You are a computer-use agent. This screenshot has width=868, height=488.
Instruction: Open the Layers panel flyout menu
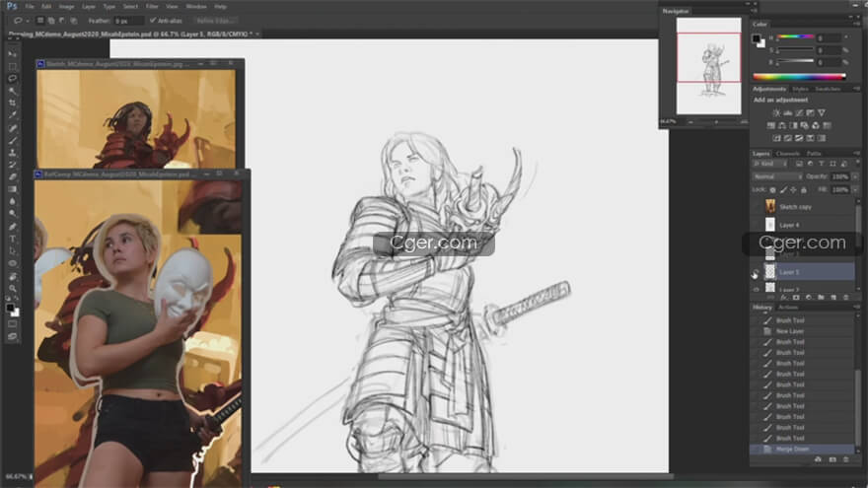[x=857, y=153]
